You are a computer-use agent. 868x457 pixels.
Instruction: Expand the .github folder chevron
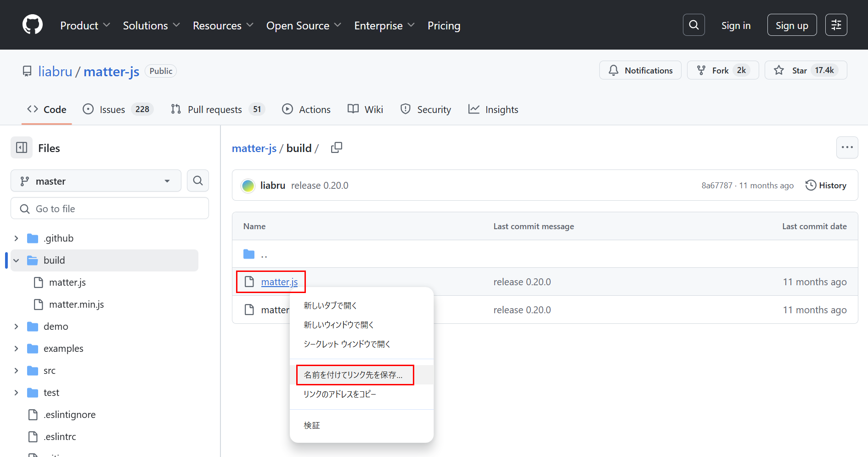[x=17, y=238]
